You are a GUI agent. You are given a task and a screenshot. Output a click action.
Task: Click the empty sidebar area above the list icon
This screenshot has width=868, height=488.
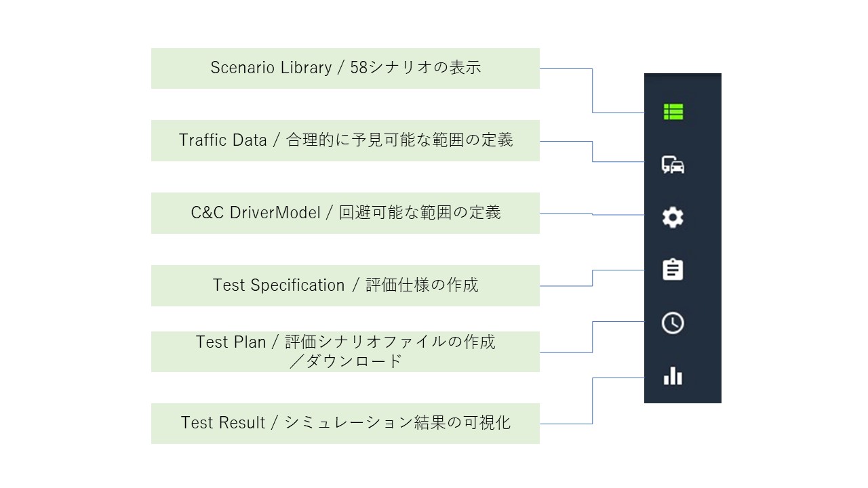(682, 85)
